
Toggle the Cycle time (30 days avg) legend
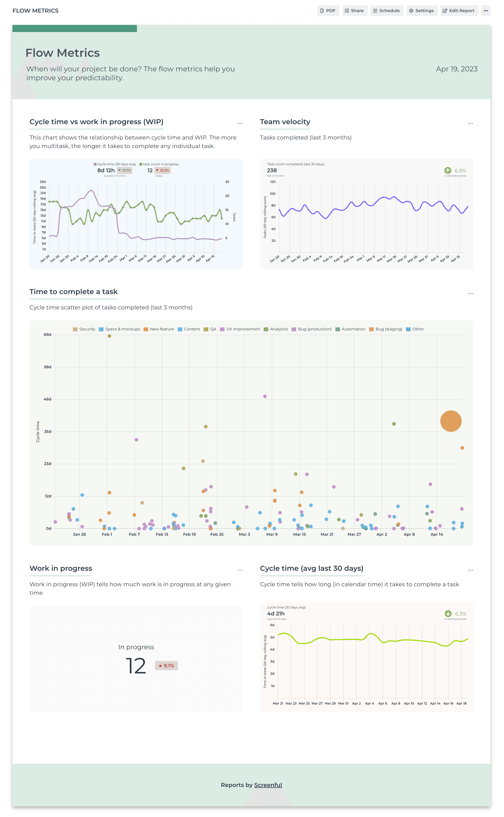pyautogui.click(x=115, y=164)
